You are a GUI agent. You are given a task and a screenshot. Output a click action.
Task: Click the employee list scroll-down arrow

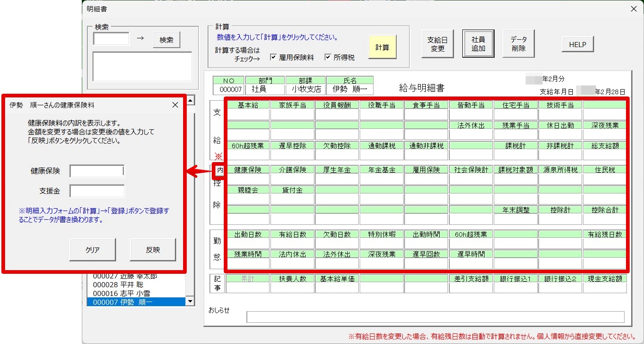(190, 302)
